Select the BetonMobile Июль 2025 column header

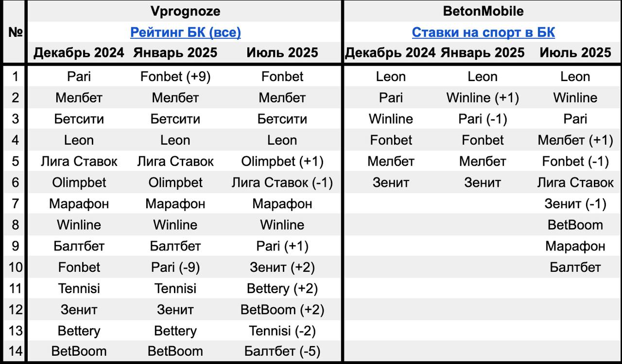point(575,53)
